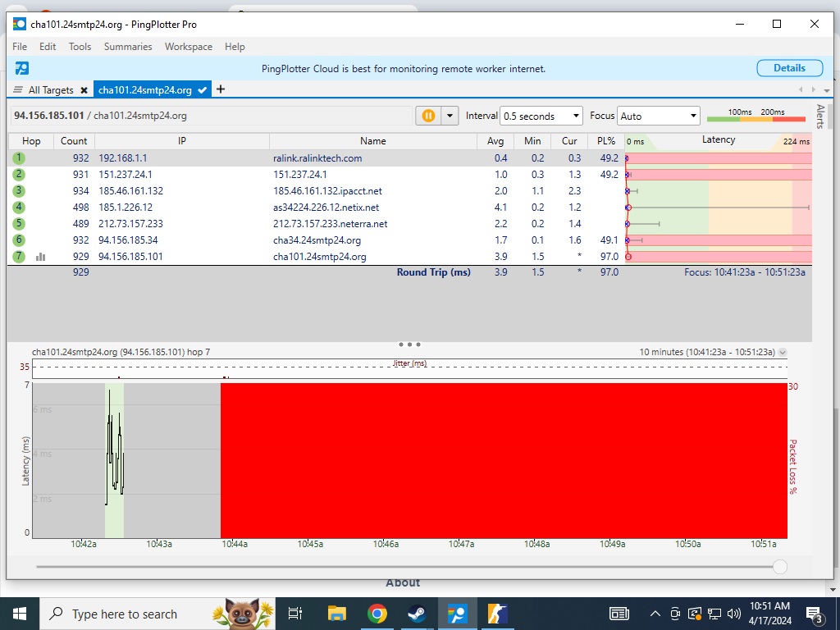Open Google Chrome from the taskbar
This screenshot has width=840, height=630.
377,614
